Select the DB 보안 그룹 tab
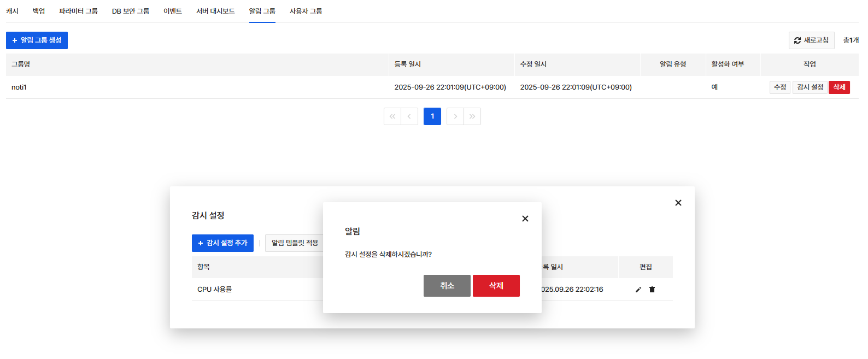 [131, 11]
